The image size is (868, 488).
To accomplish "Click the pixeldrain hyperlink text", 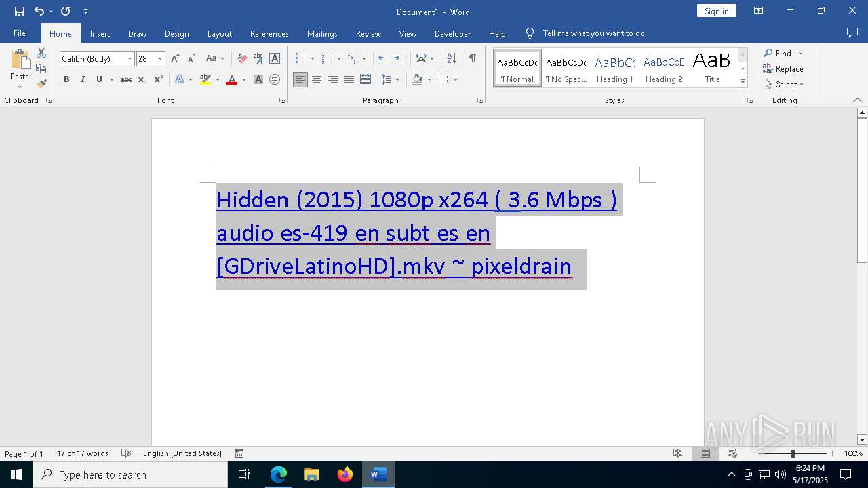I will (x=521, y=266).
